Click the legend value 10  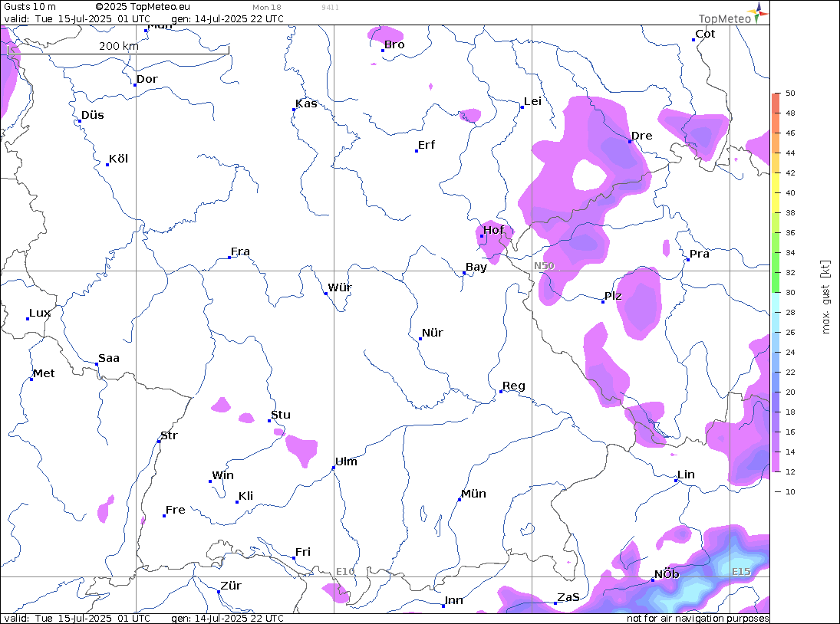(x=790, y=492)
